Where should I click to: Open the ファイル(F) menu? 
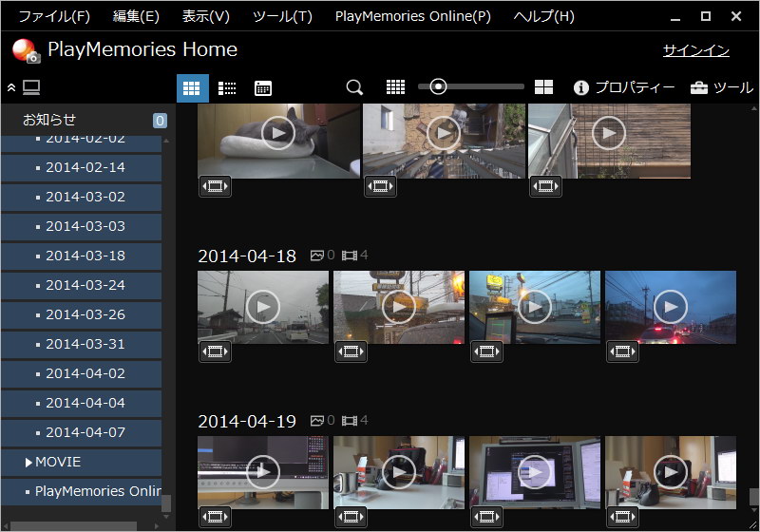coord(54,16)
